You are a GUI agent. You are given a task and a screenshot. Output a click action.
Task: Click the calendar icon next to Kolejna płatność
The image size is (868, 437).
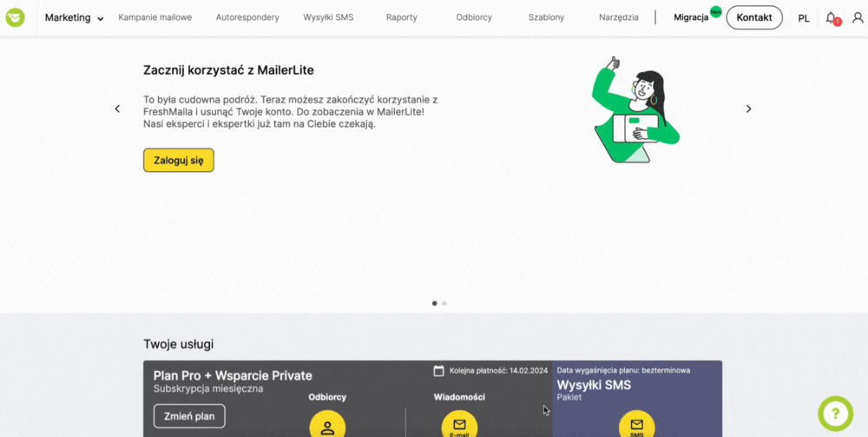coord(438,370)
